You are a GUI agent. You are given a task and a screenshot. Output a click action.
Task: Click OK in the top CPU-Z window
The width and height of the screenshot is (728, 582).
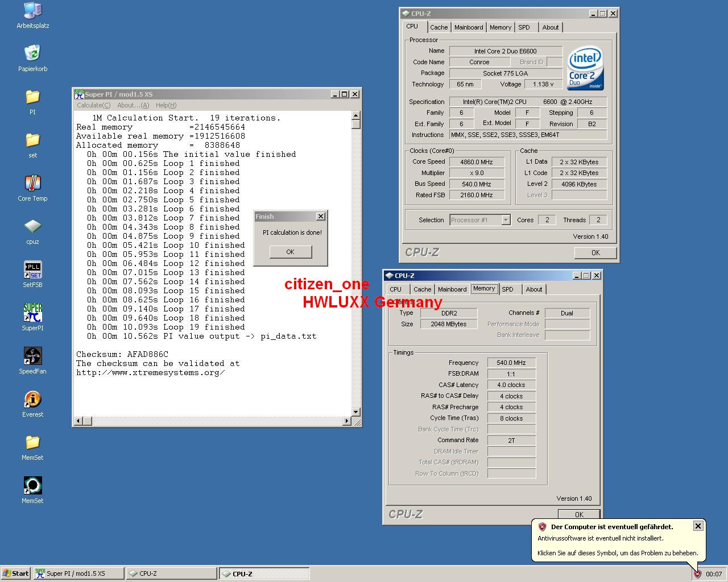click(595, 253)
